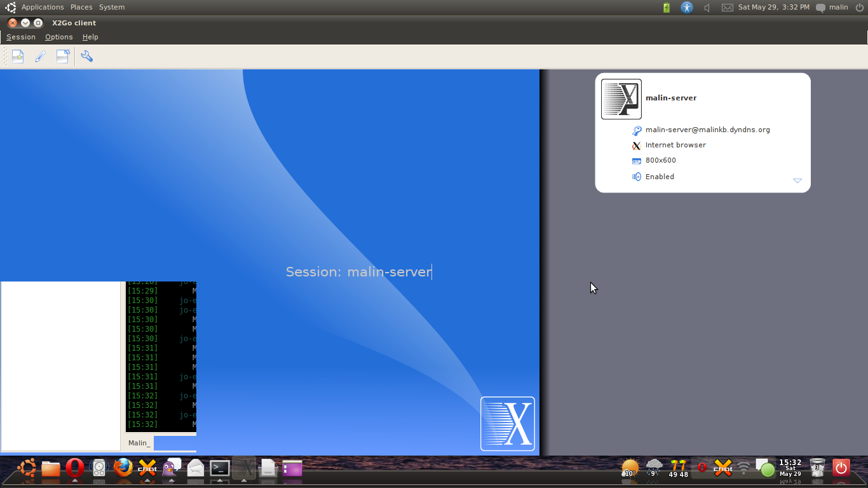Expand the malin-server session card arrow
The image size is (868, 488).
coord(797,181)
